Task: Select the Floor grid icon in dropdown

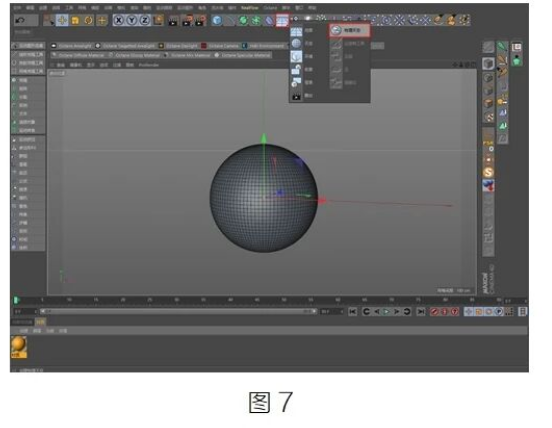Action: [x=296, y=31]
